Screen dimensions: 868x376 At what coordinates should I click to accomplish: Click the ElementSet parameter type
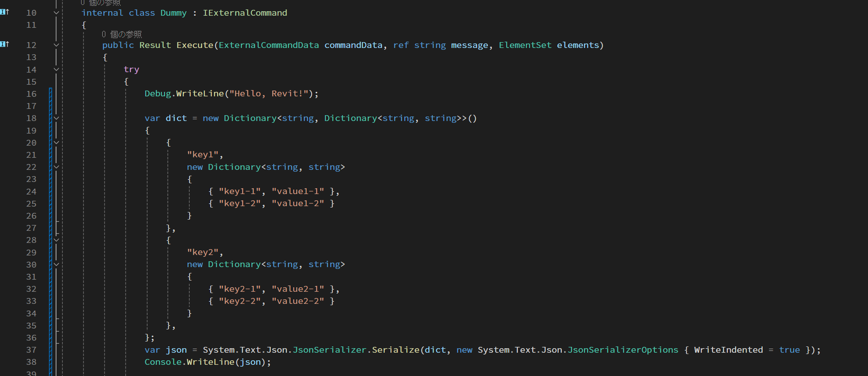coord(525,45)
